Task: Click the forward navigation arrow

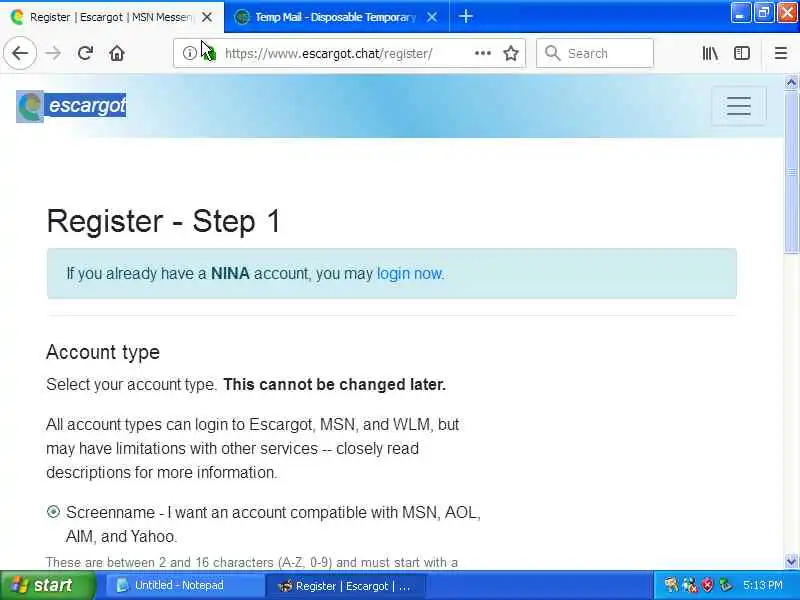Action: coord(53,53)
